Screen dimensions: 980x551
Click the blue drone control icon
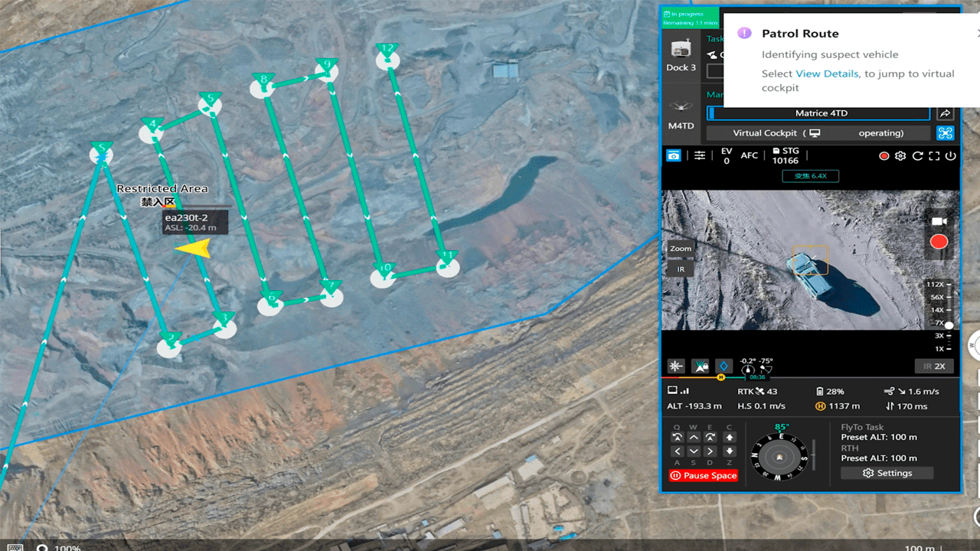(x=945, y=133)
